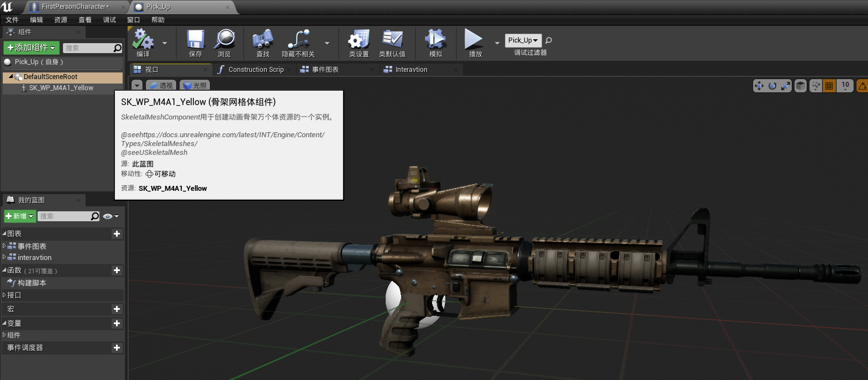868x380 pixels.
Task: Select the translate gizmo tool
Action: click(759, 86)
